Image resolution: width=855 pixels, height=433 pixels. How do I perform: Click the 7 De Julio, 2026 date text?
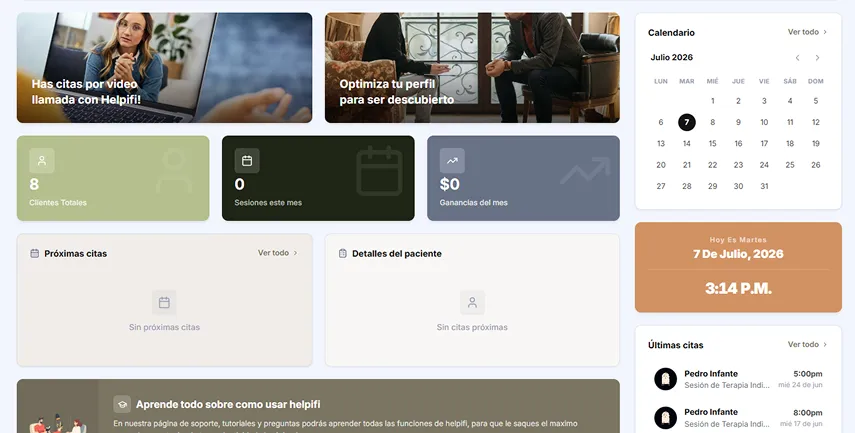tap(738, 254)
